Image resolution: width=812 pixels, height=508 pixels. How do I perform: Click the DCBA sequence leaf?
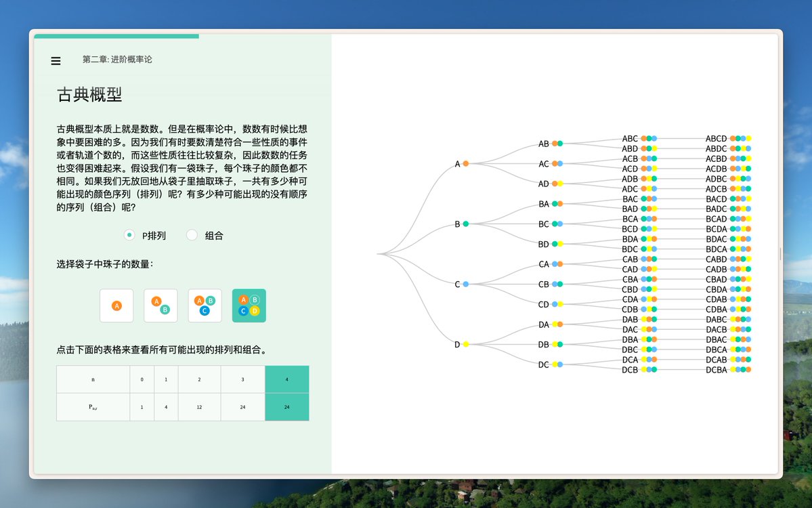[x=728, y=370]
